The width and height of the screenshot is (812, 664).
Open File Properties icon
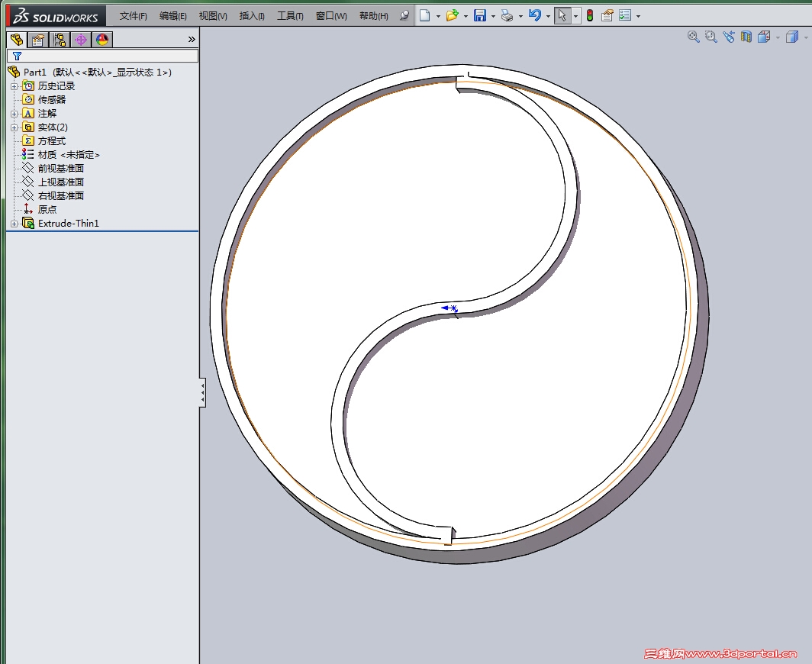(x=607, y=15)
